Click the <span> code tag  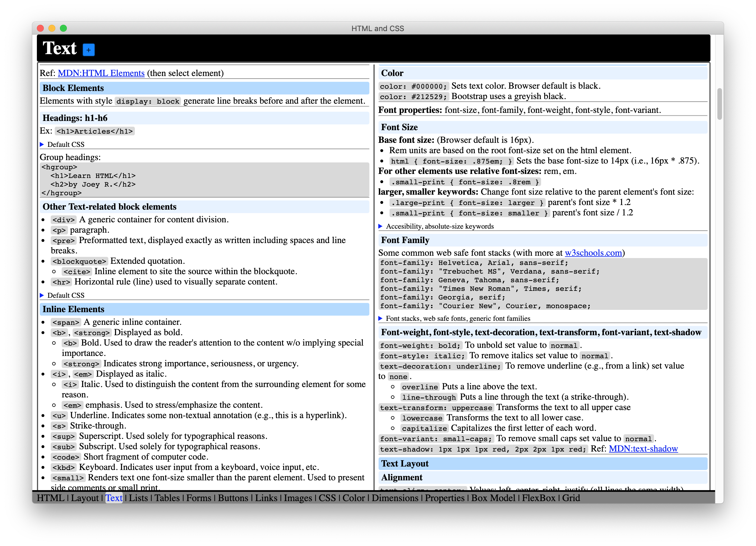(66, 323)
